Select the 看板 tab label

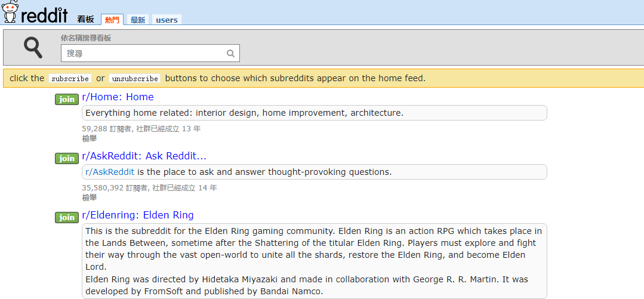point(85,20)
